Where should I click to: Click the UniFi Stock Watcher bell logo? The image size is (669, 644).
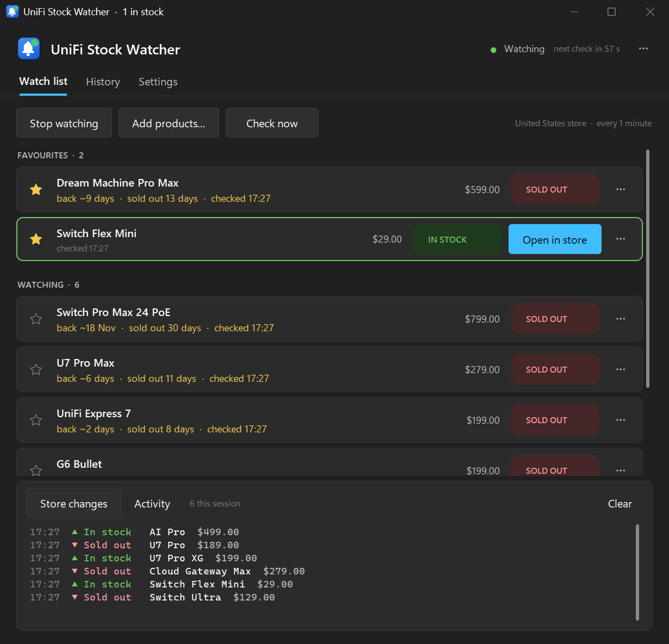tap(29, 48)
